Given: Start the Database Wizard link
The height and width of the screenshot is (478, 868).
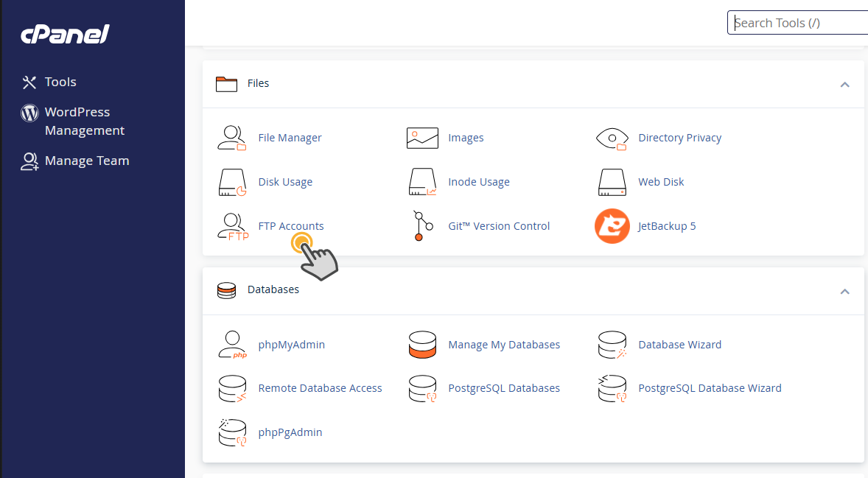Looking at the screenshot, I should 680,345.
